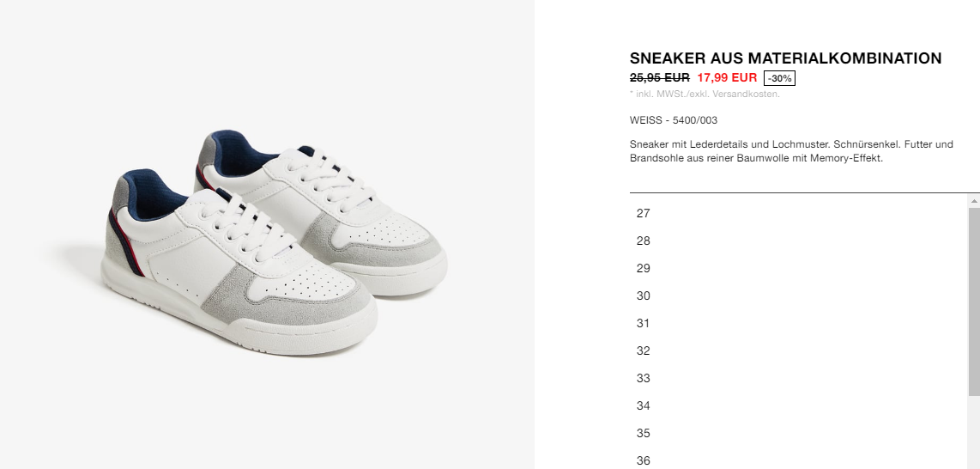Select shoe size 29
The width and height of the screenshot is (980, 469).
click(x=799, y=268)
